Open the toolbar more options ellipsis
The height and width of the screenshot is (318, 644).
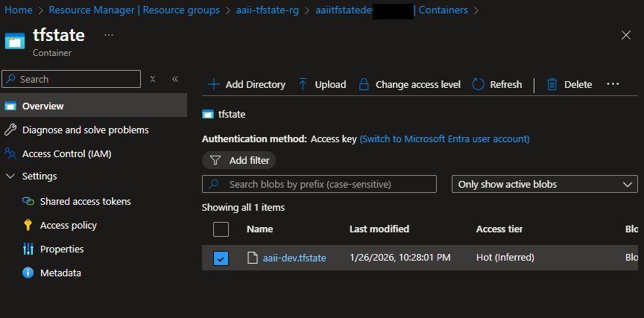point(613,84)
